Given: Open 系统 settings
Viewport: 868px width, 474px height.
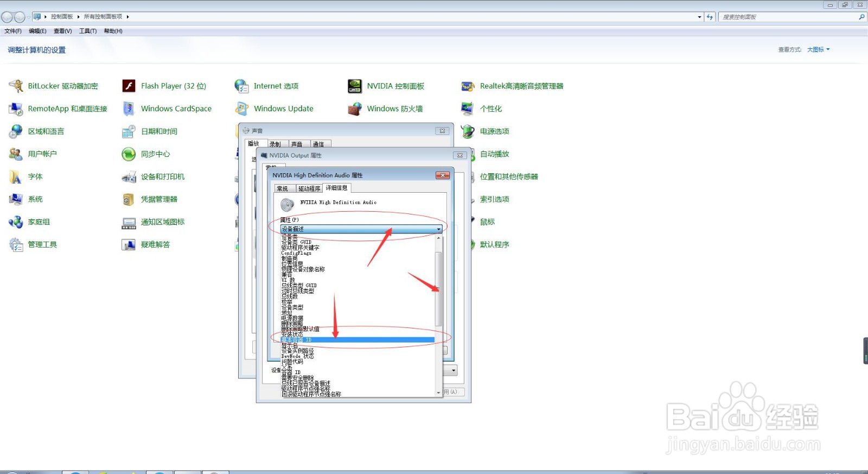Looking at the screenshot, I should (25, 199).
